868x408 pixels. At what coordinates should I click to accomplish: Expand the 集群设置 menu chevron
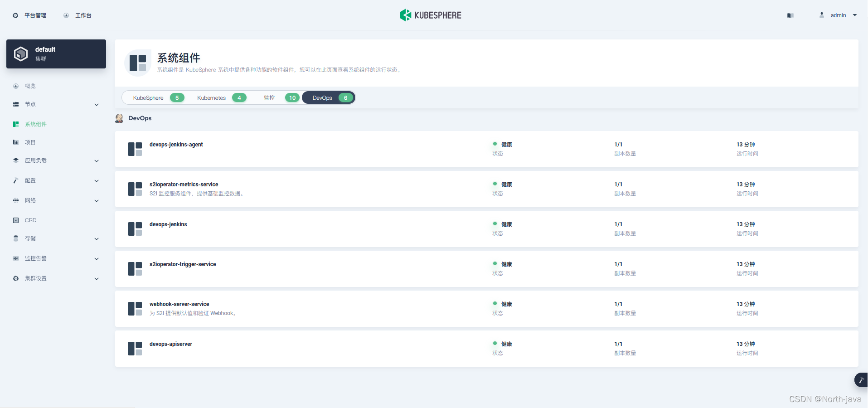pos(97,279)
